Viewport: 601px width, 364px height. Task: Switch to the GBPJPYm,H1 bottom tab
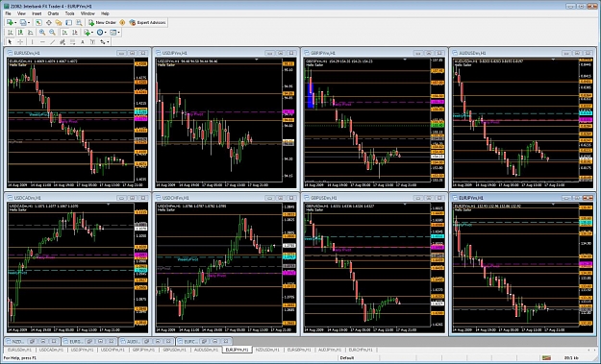click(143, 350)
